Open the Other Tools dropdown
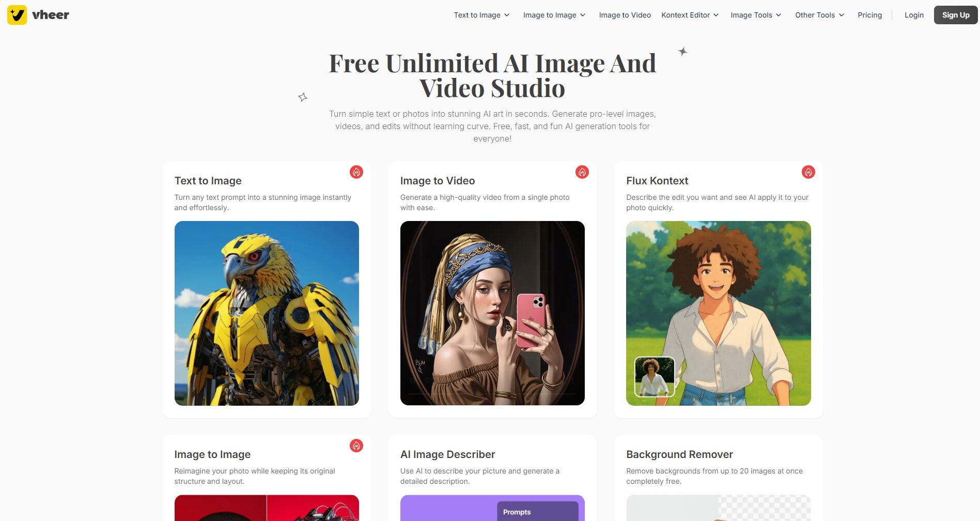980x521 pixels. tap(819, 15)
